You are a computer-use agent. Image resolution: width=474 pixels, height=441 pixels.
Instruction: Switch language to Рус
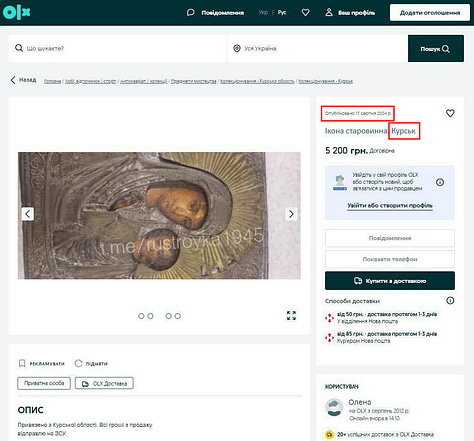pyautogui.click(x=282, y=12)
